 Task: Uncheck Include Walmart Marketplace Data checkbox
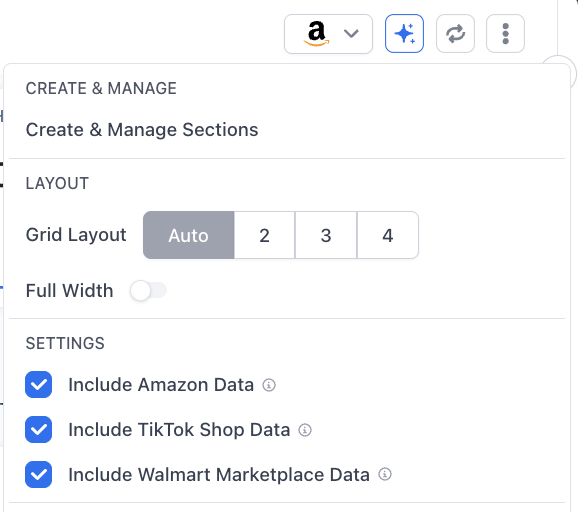pyautogui.click(x=38, y=474)
